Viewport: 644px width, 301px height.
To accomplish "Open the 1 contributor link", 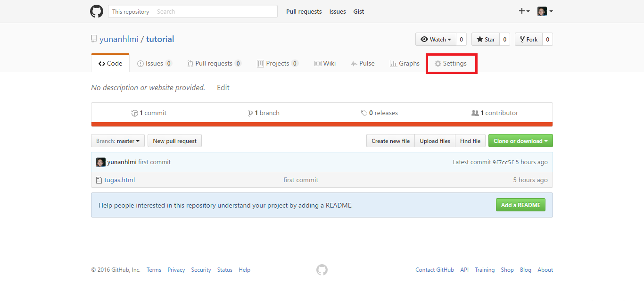I will [x=495, y=113].
